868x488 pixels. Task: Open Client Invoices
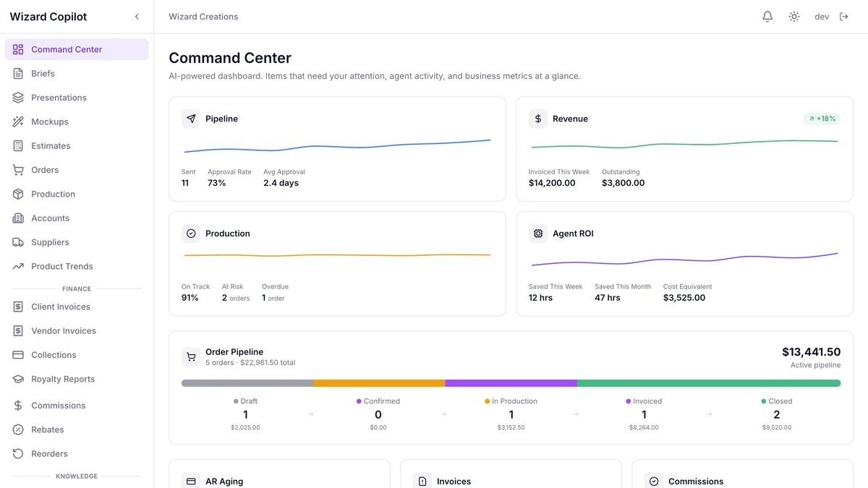pos(77,307)
